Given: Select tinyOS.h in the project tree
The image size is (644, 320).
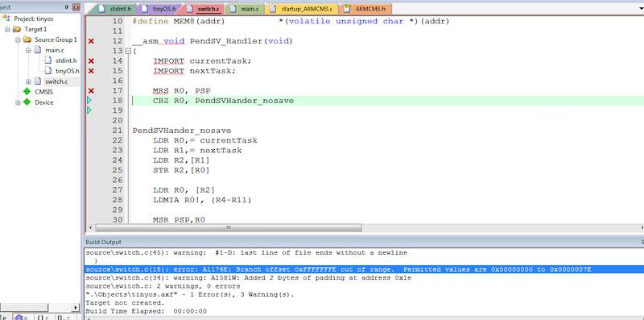Looking at the screenshot, I should 68,71.
